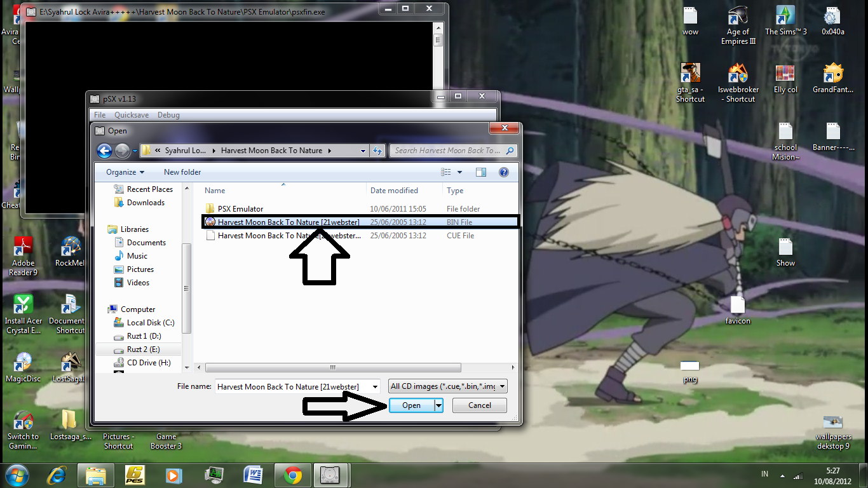The image size is (868, 488).
Task: Open wallpapers dekstop 9 icon
Action: pos(833,432)
